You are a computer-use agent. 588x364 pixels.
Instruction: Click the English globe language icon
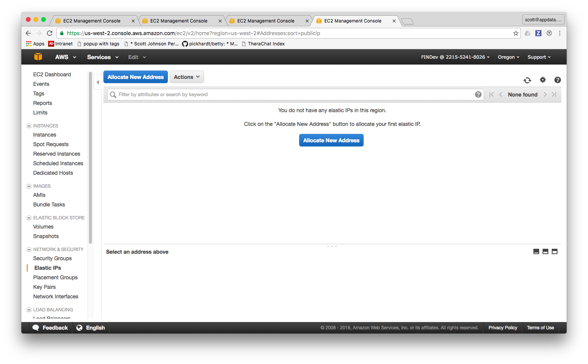(x=79, y=328)
